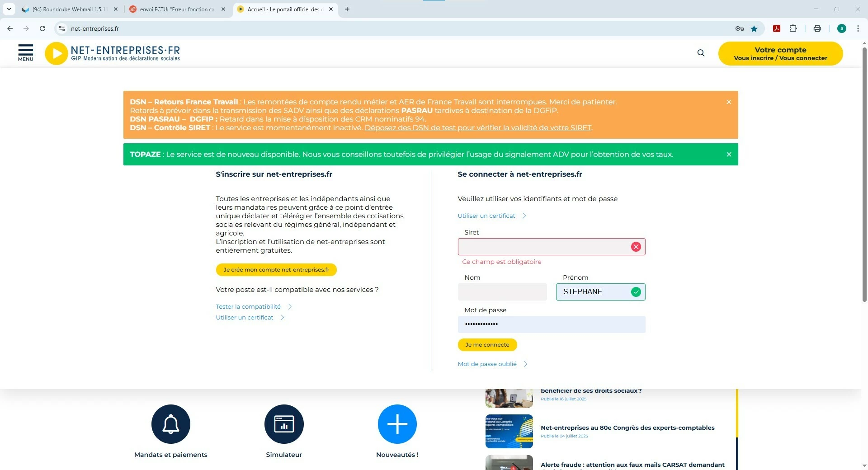Click the printer icon in the toolbar
The image size is (868, 470).
pos(817,28)
